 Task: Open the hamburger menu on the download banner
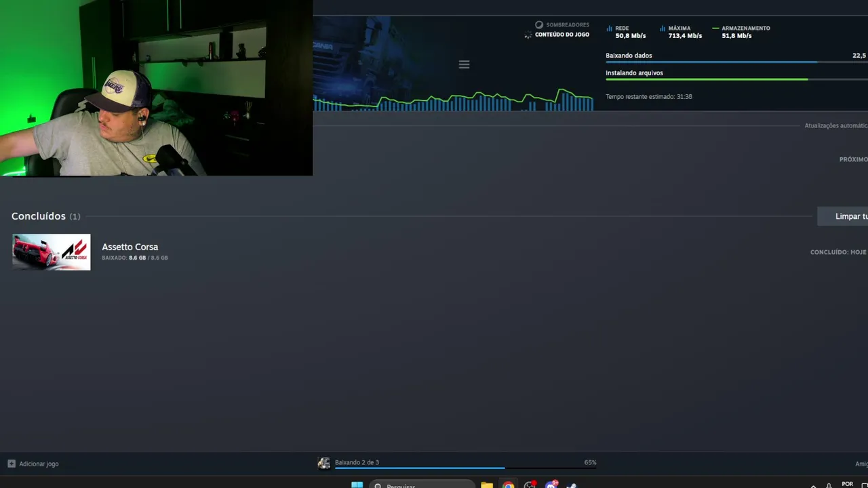(464, 64)
